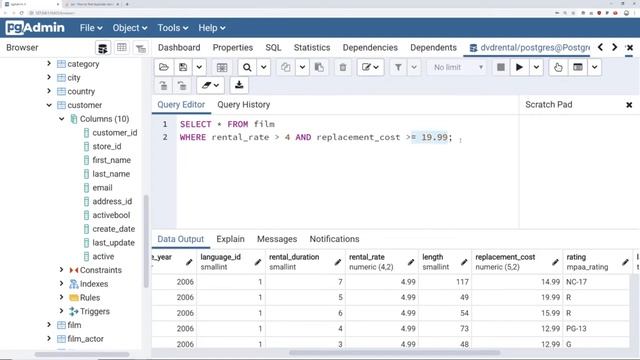Select the Query Editor tab
This screenshot has width=640, height=360.
click(x=181, y=105)
